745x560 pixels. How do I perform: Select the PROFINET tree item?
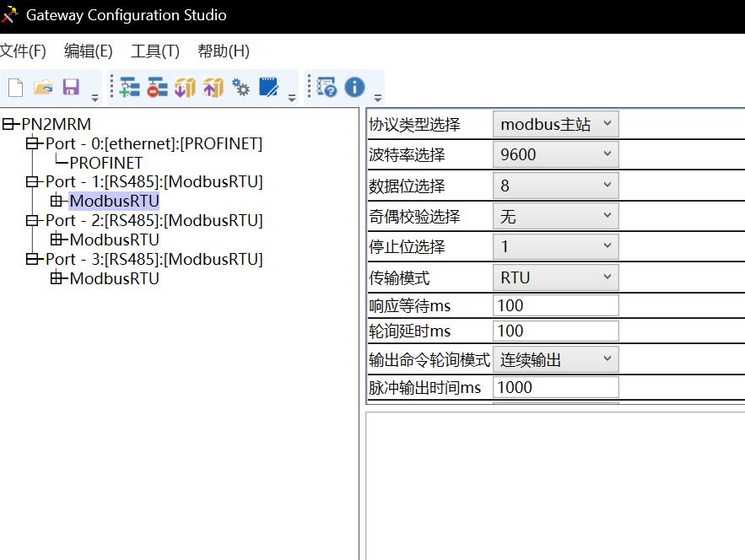pos(106,163)
